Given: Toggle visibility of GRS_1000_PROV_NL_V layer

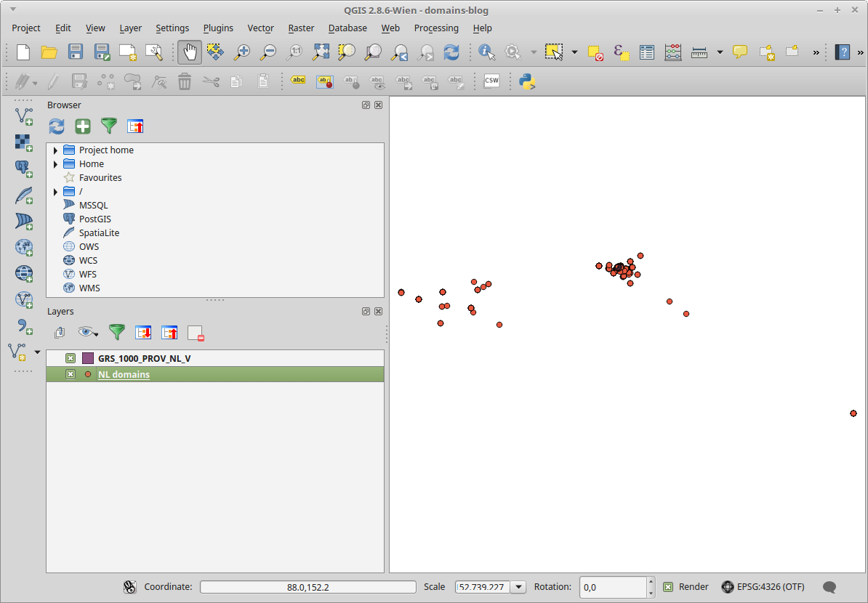Looking at the screenshot, I should coord(71,358).
